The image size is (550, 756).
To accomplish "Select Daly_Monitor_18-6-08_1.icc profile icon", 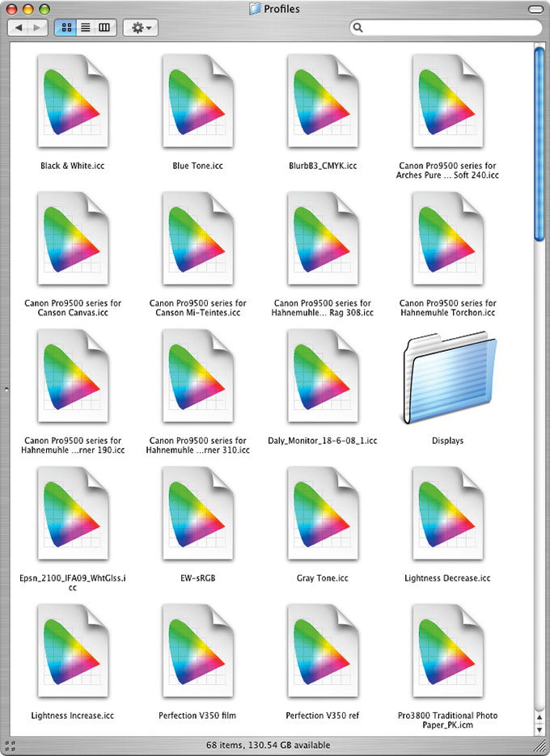I will pos(323,376).
